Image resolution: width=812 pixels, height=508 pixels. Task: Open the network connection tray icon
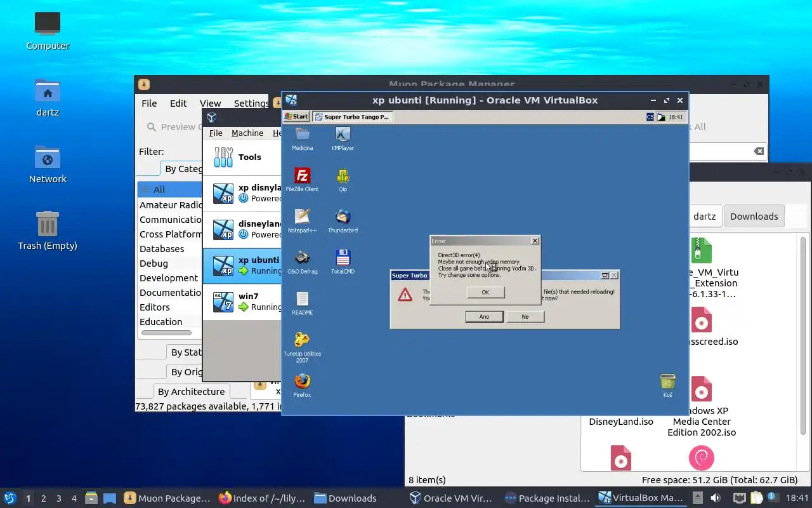(740, 498)
